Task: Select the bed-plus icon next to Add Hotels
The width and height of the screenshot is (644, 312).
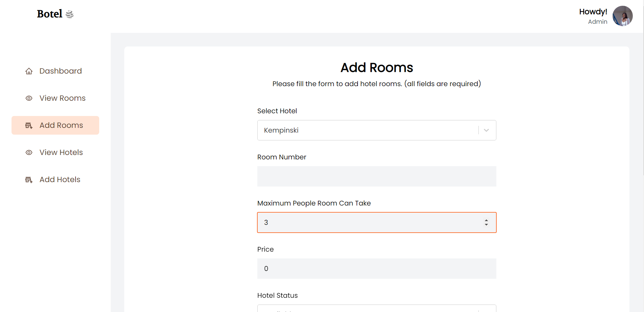Action: (28, 179)
